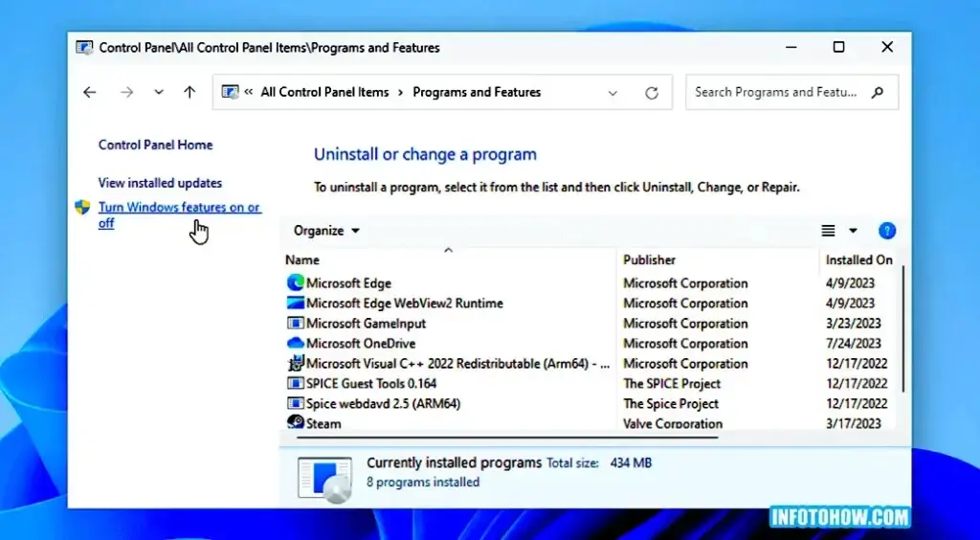Click the address bar control panel icon

230,93
